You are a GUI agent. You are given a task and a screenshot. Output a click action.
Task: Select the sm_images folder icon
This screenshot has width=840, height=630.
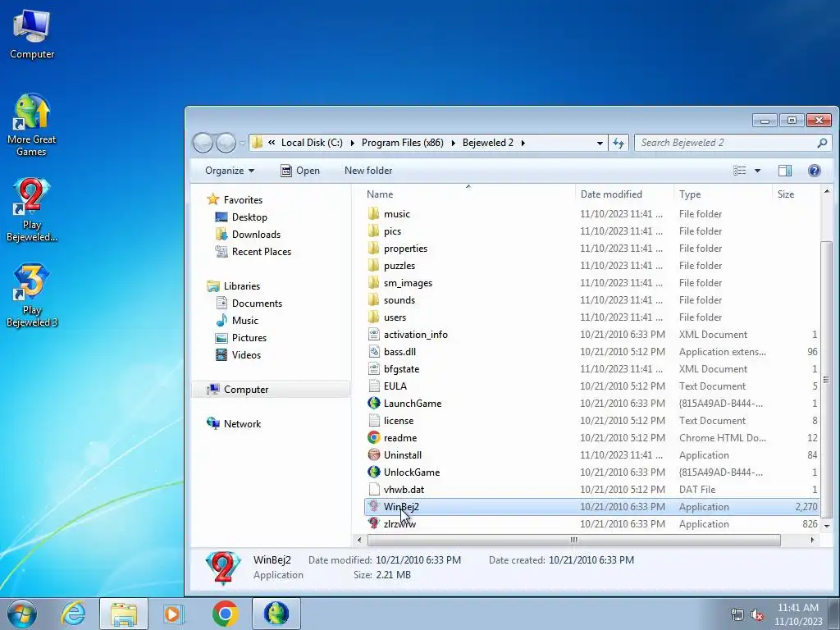374,282
